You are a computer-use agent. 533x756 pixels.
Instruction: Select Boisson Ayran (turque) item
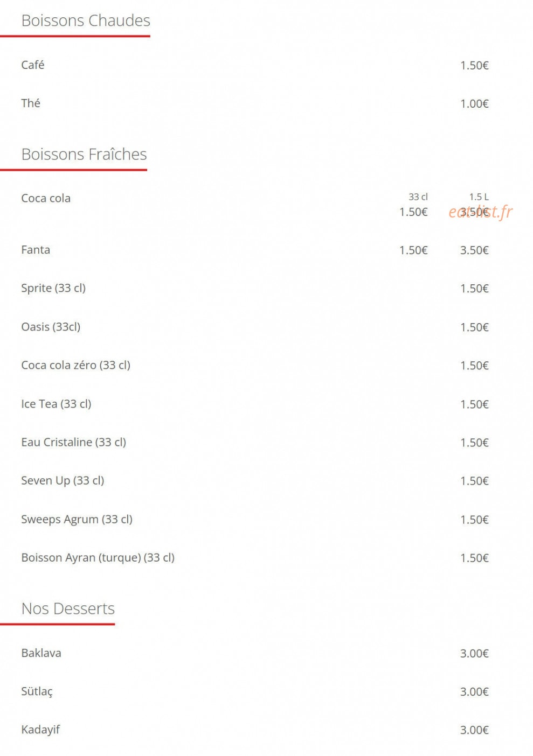point(98,557)
